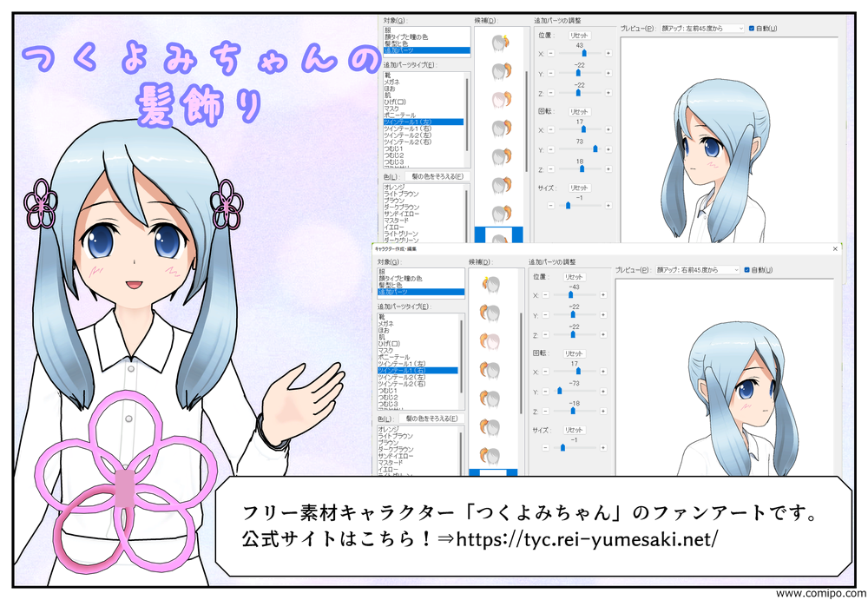Open the 左前45度から preview dropdown

tap(702, 29)
